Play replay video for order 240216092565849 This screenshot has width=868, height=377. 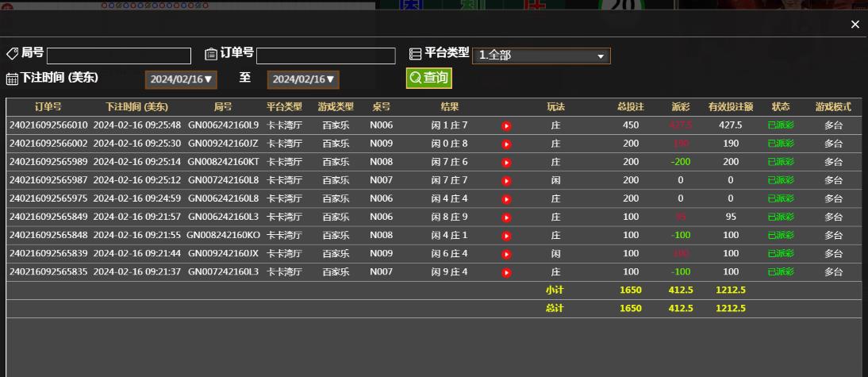(506, 217)
